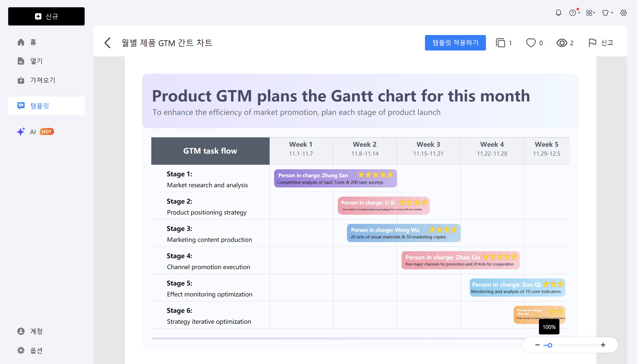The width and height of the screenshot is (637, 364).
Task: Open the 열기 menu item
Action: tap(36, 61)
